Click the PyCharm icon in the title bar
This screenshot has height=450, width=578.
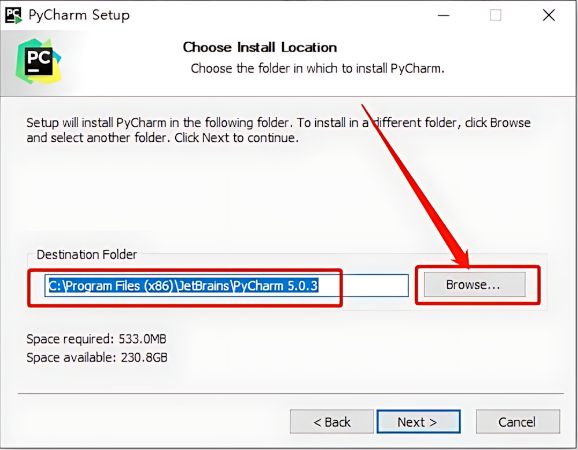tap(13, 15)
